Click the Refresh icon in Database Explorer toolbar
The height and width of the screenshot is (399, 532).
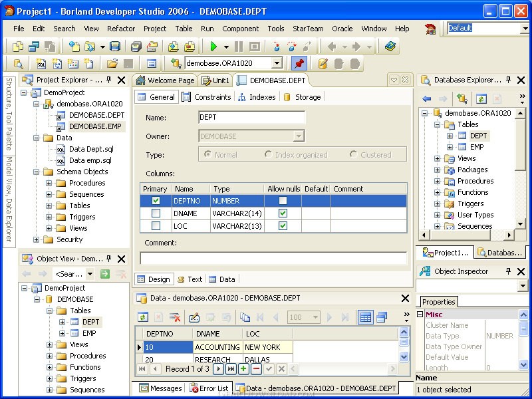[481, 98]
